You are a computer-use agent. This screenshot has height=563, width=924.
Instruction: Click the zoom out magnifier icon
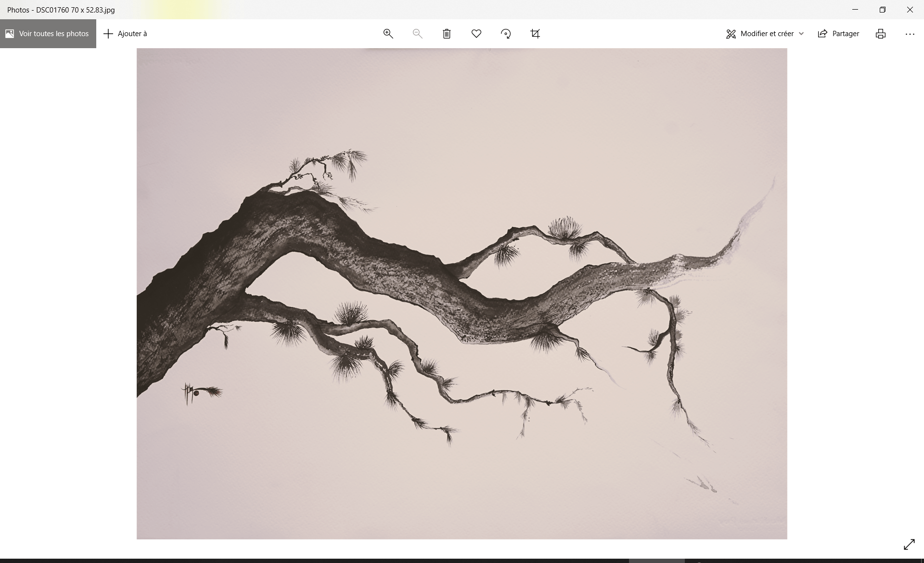coord(417,34)
